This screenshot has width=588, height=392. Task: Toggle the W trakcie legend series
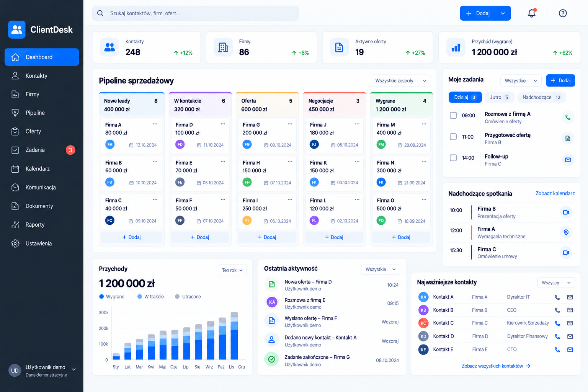coord(150,297)
